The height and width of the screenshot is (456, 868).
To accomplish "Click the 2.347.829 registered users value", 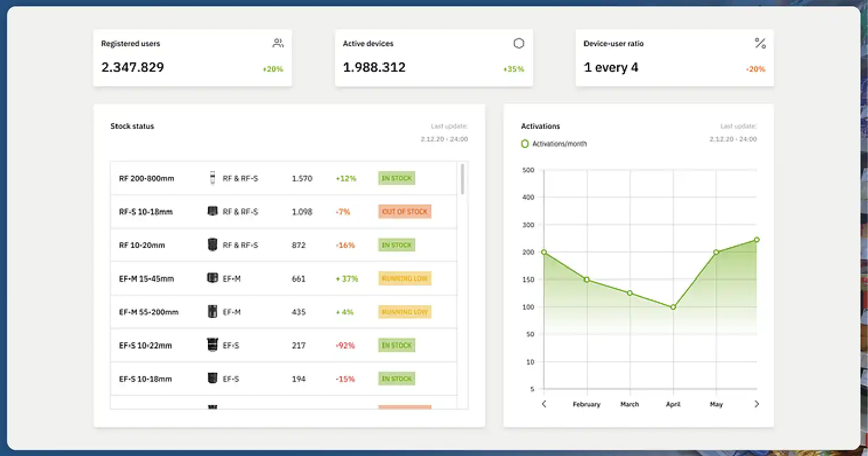I will [x=133, y=68].
